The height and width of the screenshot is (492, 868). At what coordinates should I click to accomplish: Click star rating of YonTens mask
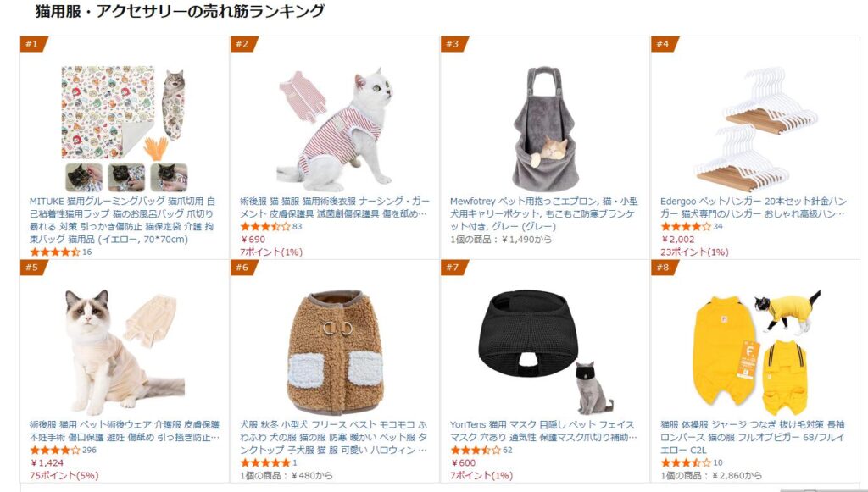(x=476, y=450)
